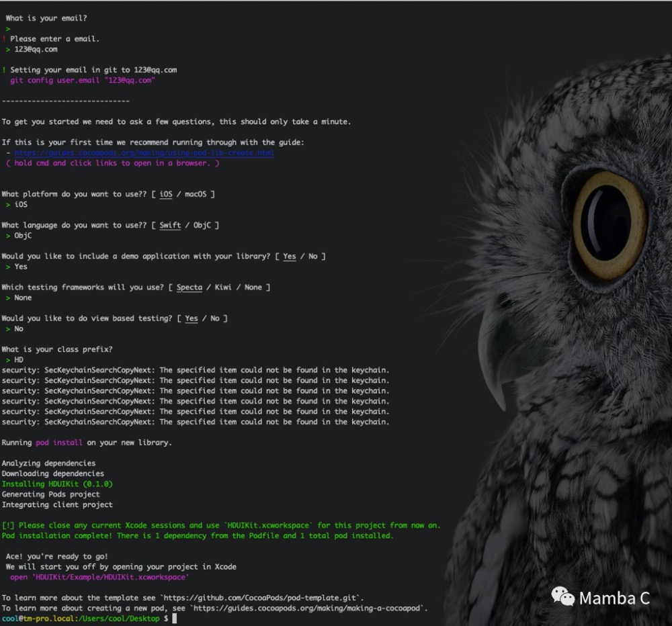Click the '> iOS' answer line
The width and height of the screenshot is (672, 626).
(17, 204)
